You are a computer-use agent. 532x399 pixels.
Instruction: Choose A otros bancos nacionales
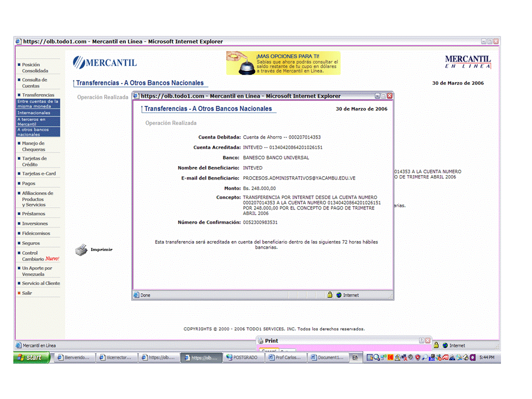pyautogui.click(x=38, y=132)
